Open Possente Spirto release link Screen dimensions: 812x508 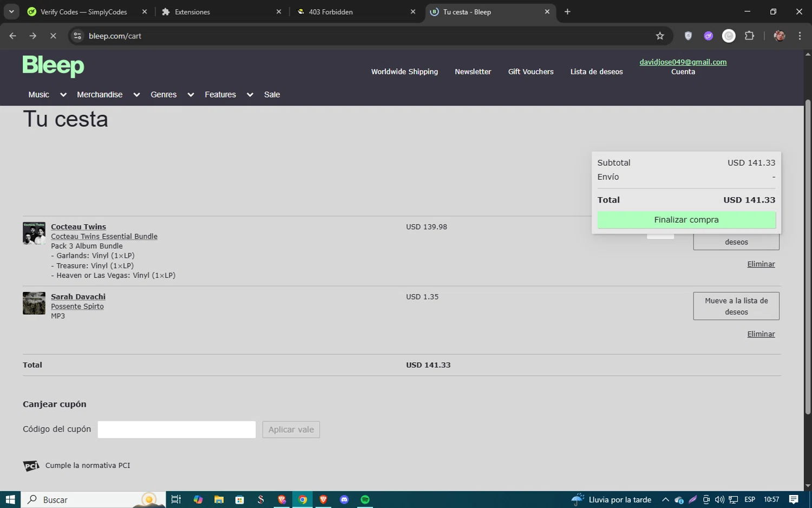click(x=77, y=306)
